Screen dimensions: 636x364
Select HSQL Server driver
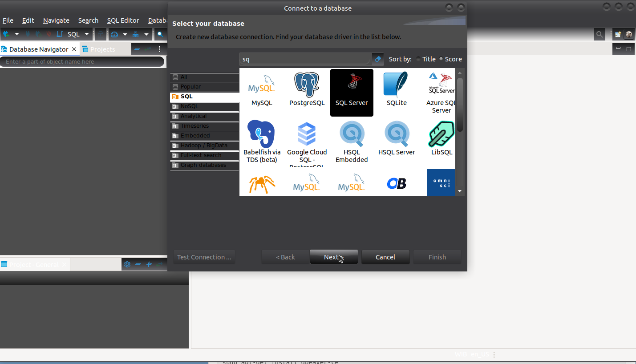(396, 139)
